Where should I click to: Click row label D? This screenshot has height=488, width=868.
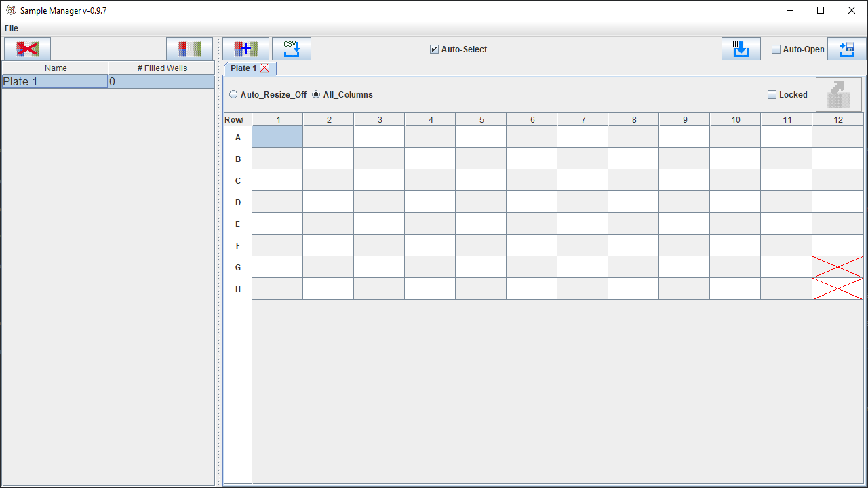(238, 202)
